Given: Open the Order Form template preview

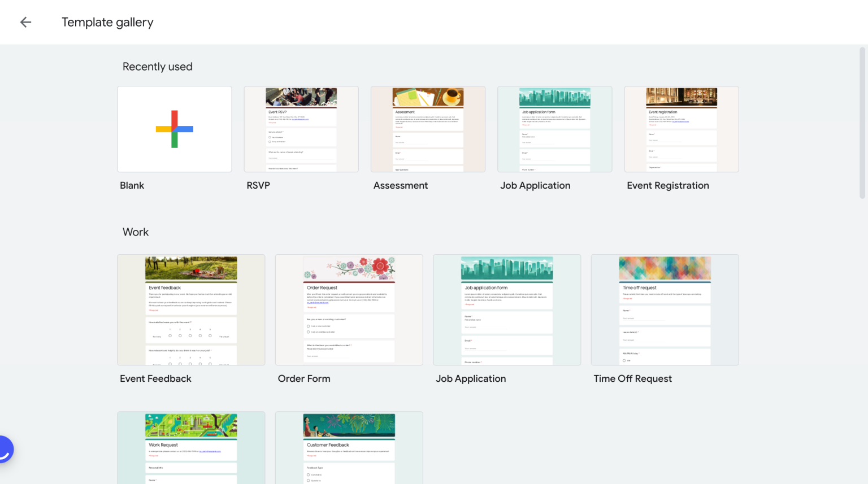Looking at the screenshot, I should (x=349, y=309).
